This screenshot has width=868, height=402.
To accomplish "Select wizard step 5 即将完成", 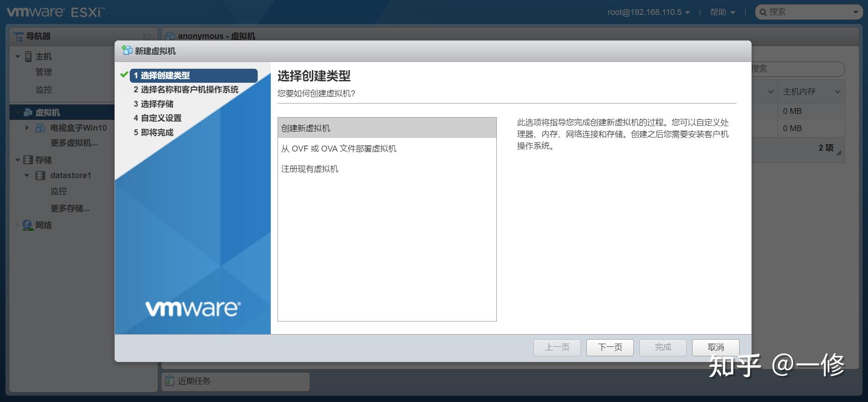I will click(153, 132).
